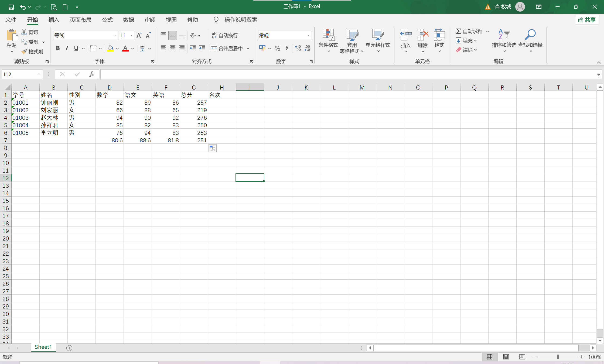Open the 数据 ribbon tab
Screen dimensions: 604x364
point(128,20)
